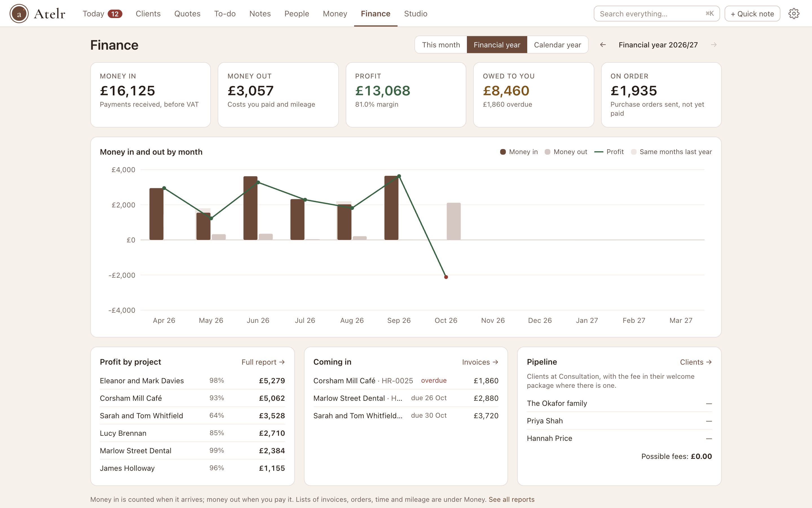
Task: Click the Oct 26 negative profit point
Action: click(x=446, y=277)
